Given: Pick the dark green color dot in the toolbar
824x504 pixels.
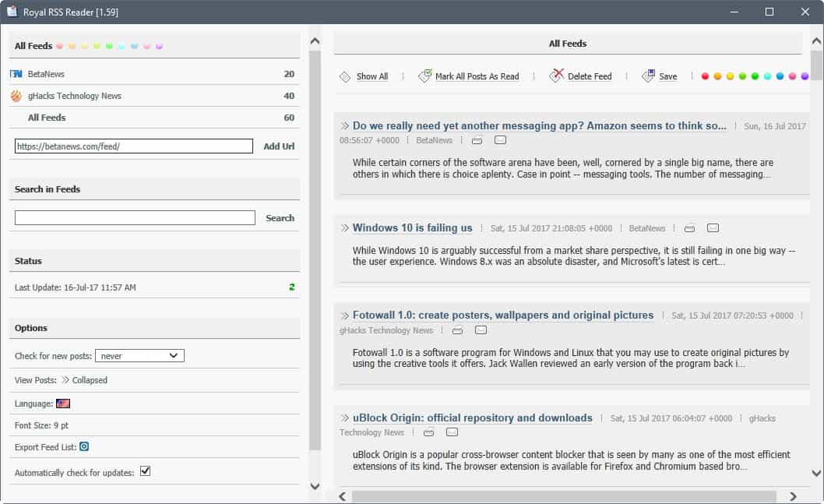Looking at the screenshot, I should (x=755, y=77).
